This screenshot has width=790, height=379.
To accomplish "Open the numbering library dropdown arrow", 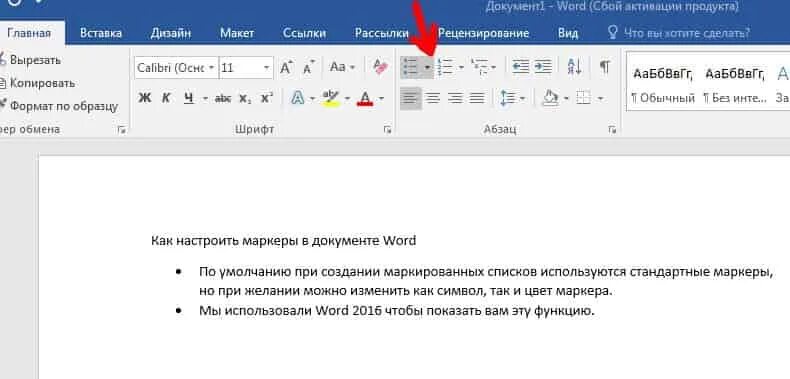I will coord(461,67).
